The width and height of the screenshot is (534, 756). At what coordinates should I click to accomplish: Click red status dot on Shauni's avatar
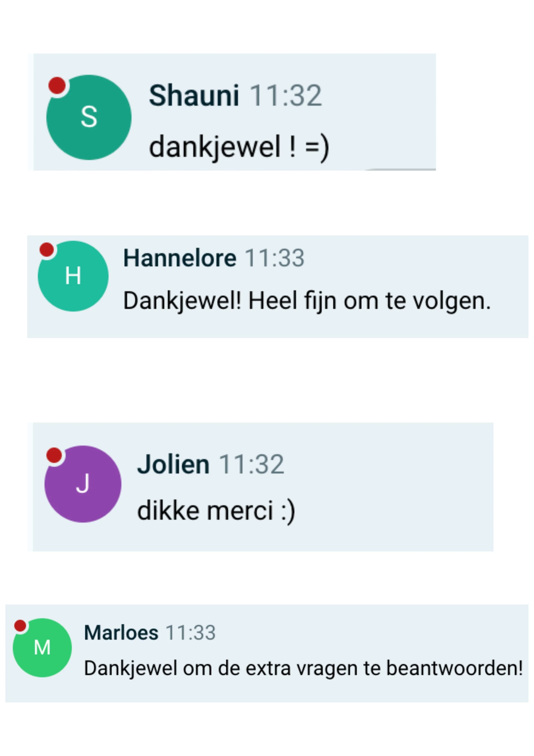[x=57, y=85]
